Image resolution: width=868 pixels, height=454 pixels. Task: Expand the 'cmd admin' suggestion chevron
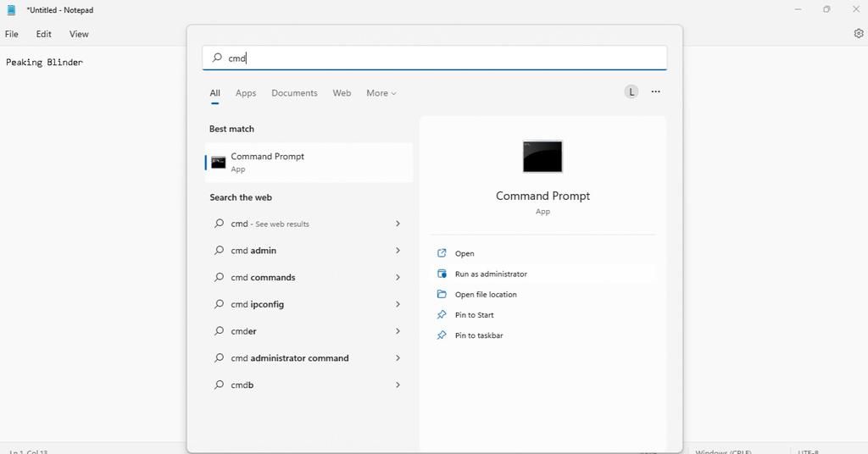click(398, 251)
